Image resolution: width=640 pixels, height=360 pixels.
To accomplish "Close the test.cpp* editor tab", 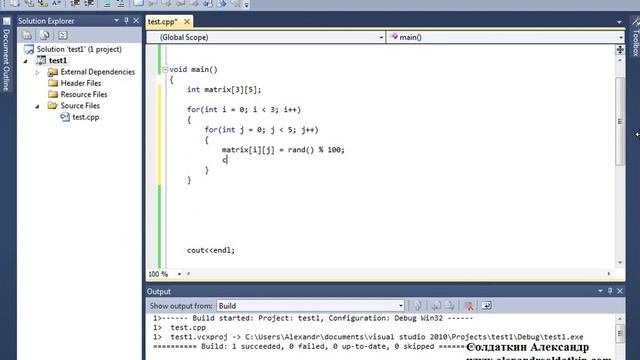I will click(187, 22).
